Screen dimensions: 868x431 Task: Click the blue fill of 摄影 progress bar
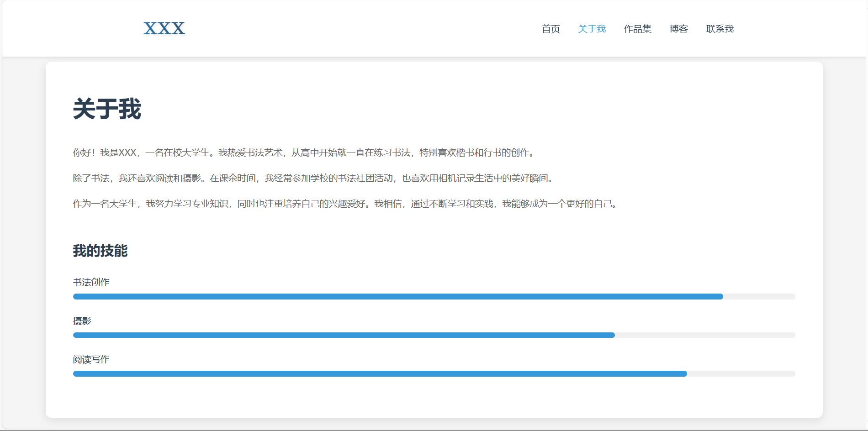(x=344, y=335)
